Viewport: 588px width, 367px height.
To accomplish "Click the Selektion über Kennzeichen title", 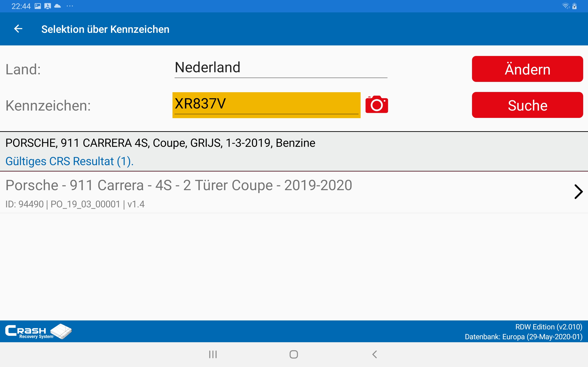I will tap(105, 29).
